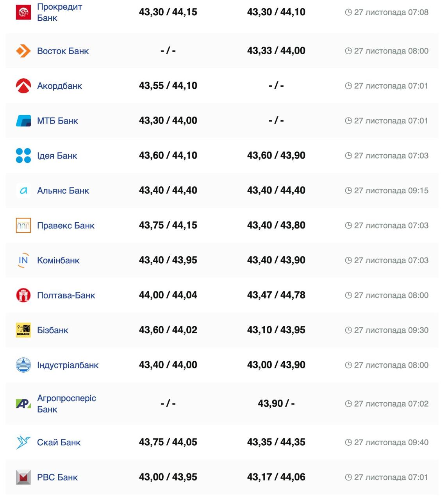Open the Полтава-Банк link
The height and width of the screenshot is (500, 448).
(x=66, y=295)
